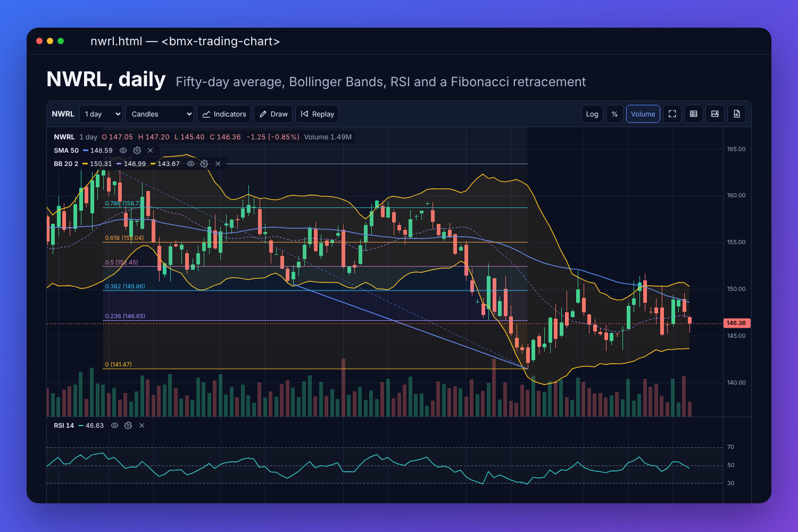This screenshot has height=532, width=798.
Task: Hide the BB 20 2 indicator
Action: coord(190,164)
